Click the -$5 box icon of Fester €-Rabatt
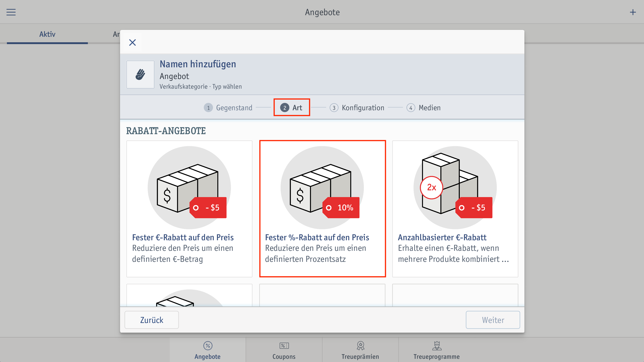The width and height of the screenshot is (644, 362). (x=189, y=188)
